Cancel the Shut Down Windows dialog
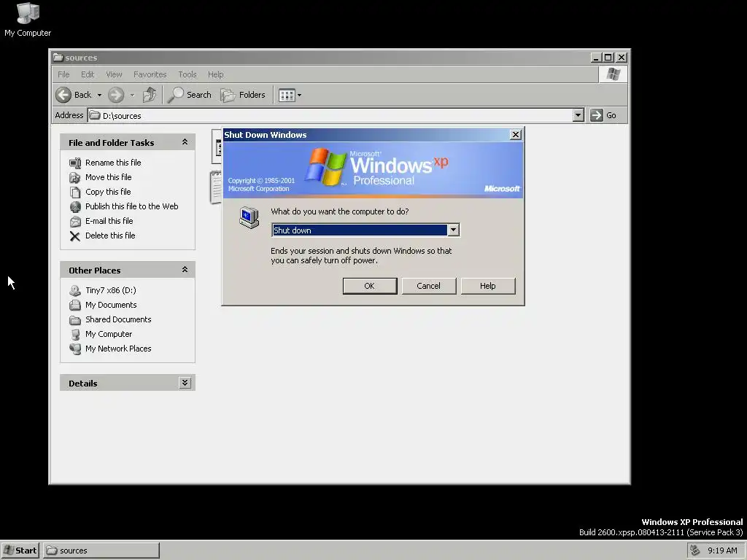Screen dimensions: 747x560 click(429, 286)
